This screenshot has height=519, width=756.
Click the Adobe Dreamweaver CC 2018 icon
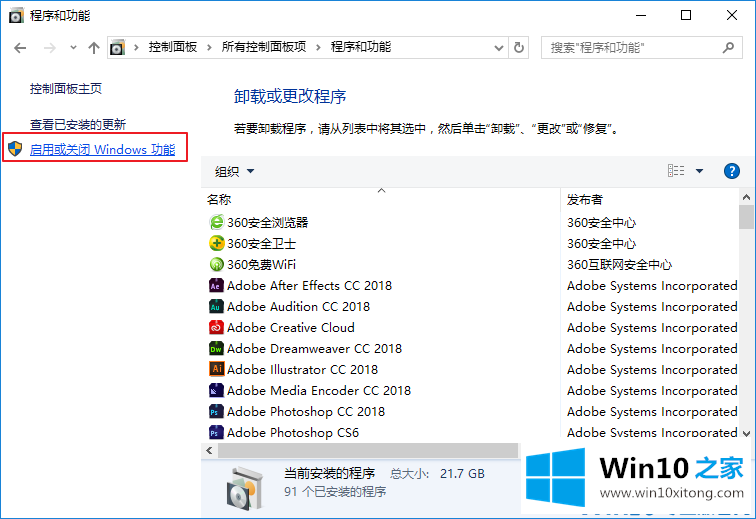216,349
